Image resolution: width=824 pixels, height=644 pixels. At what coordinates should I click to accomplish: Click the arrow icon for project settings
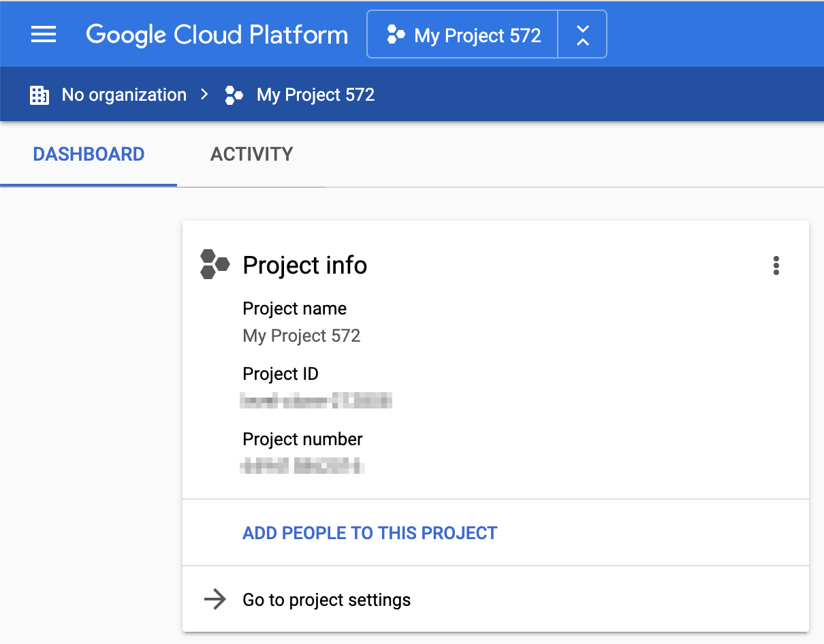215,600
